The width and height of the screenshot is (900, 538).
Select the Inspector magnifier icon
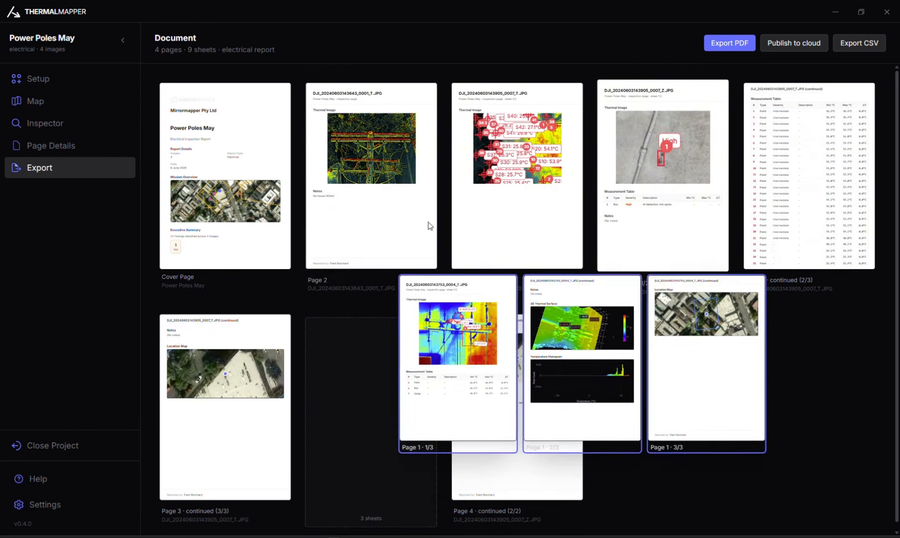pyautogui.click(x=16, y=123)
